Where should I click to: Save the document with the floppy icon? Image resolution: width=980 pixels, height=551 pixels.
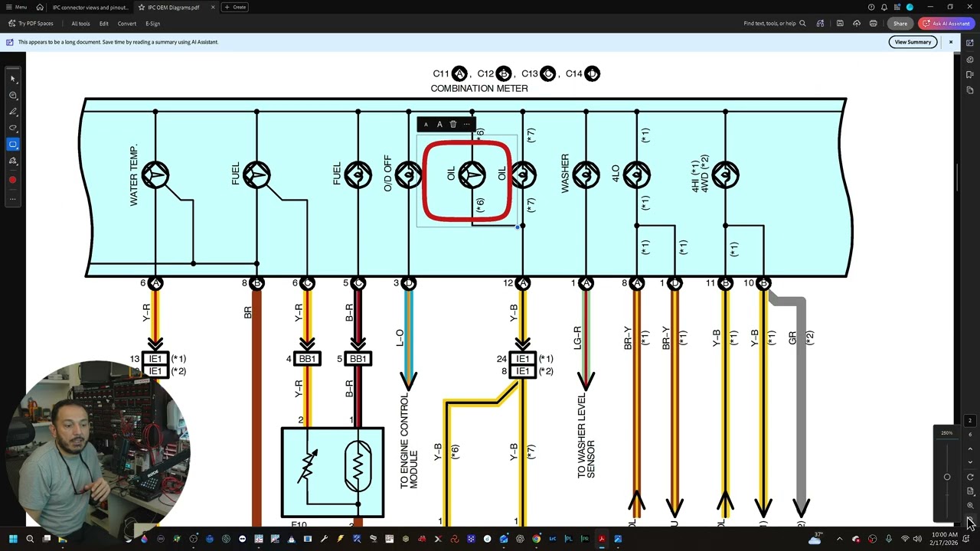840,24
